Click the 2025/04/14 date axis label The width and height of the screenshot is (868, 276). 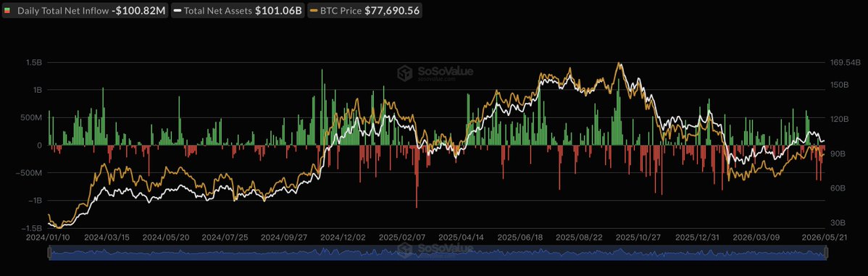coord(461,237)
